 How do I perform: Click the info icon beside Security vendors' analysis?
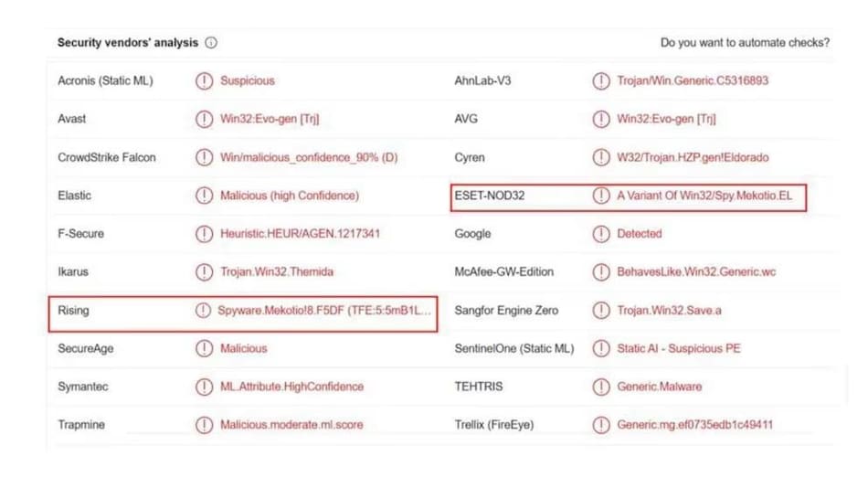coord(211,43)
